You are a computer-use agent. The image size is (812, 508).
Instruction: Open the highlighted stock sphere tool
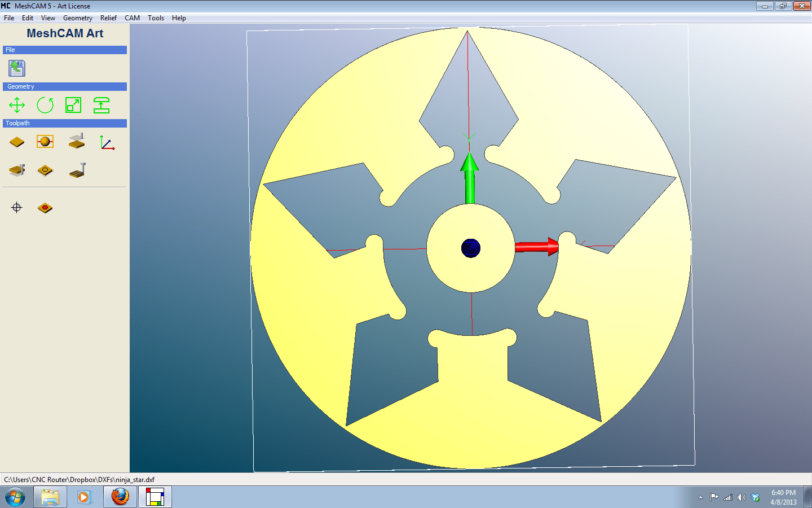click(x=45, y=142)
